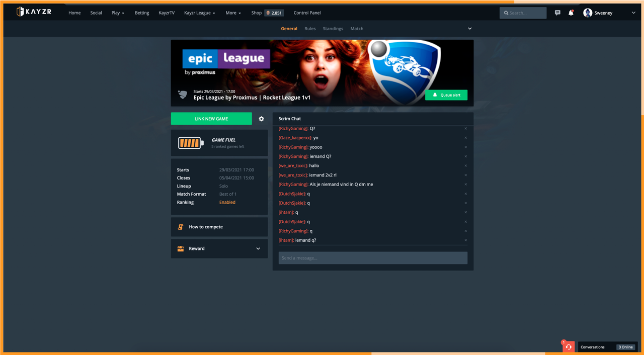This screenshot has height=355, width=644.
Task: Select the General tab
Action: point(289,29)
